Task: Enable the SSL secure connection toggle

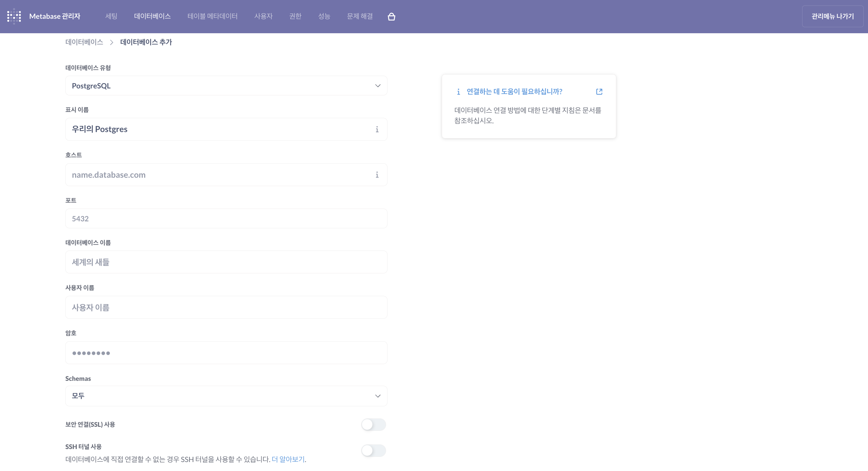Action: (373, 424)
